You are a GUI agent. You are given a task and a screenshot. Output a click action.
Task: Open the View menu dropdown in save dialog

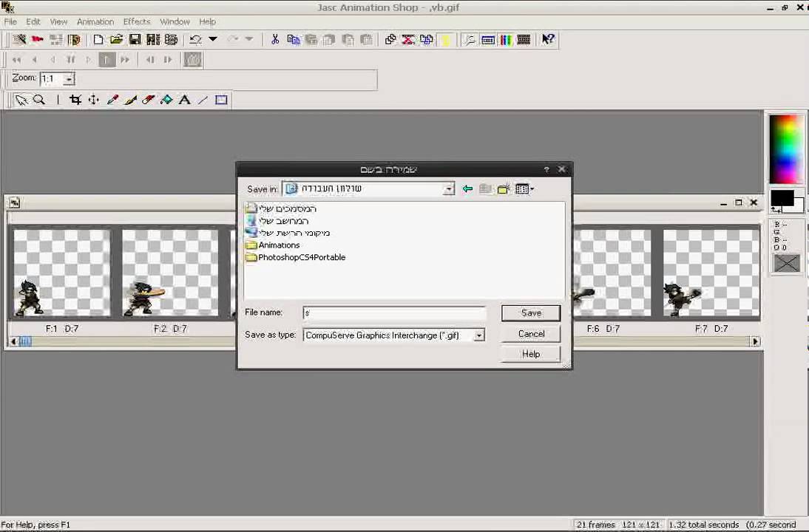point(525,189)
